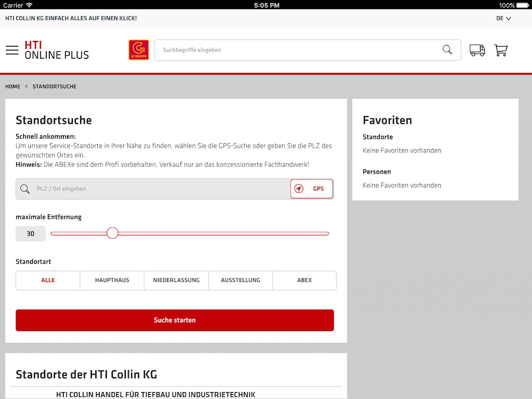Select the ALLE location type
532x399 pixels.
click(x=48, y=280)
